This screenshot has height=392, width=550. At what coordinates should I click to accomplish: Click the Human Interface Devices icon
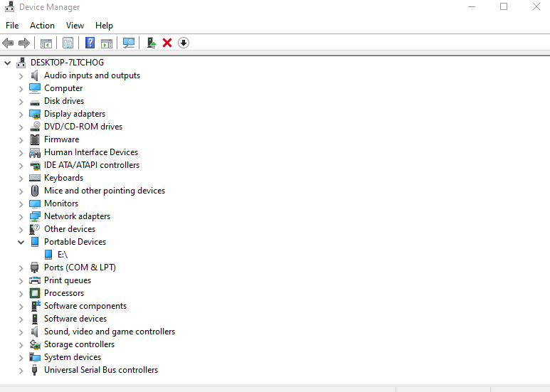[x=35, y=152]
